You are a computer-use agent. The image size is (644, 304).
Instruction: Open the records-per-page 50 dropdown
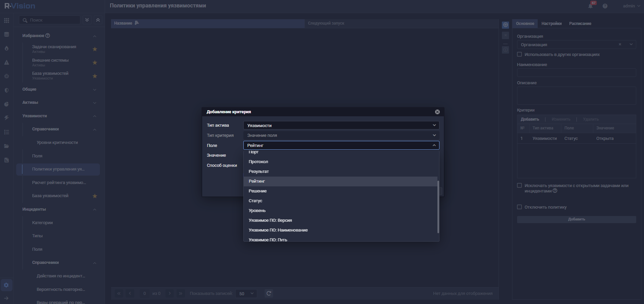[246, 294]
